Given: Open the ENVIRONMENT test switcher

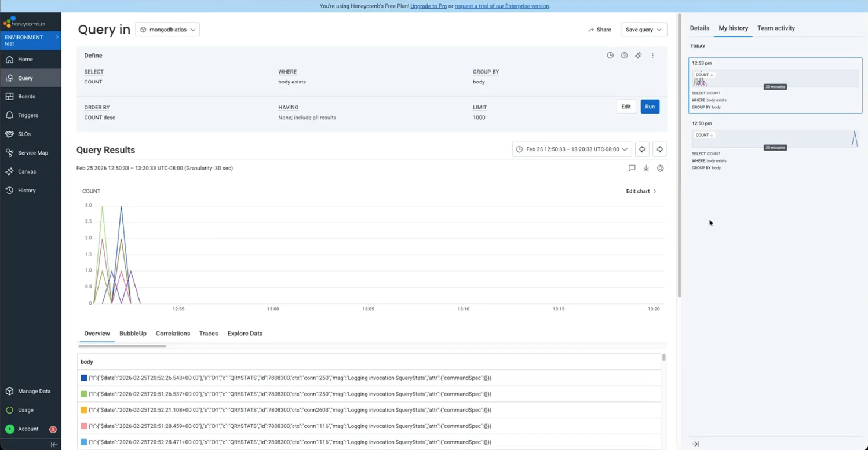Looking at the screenshot, I should coord(30,41).
